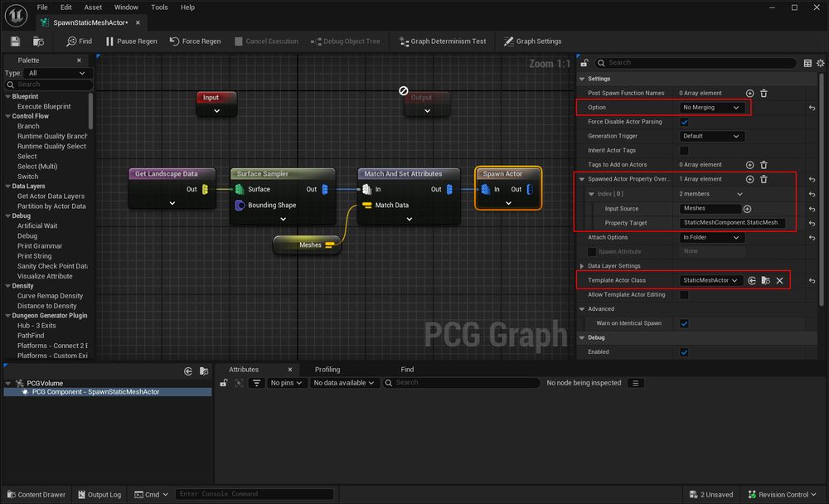The height and width of the screenshot is (504, 829).
Task: Open the property matrix grid icon
Action: [x=807, y=63]
